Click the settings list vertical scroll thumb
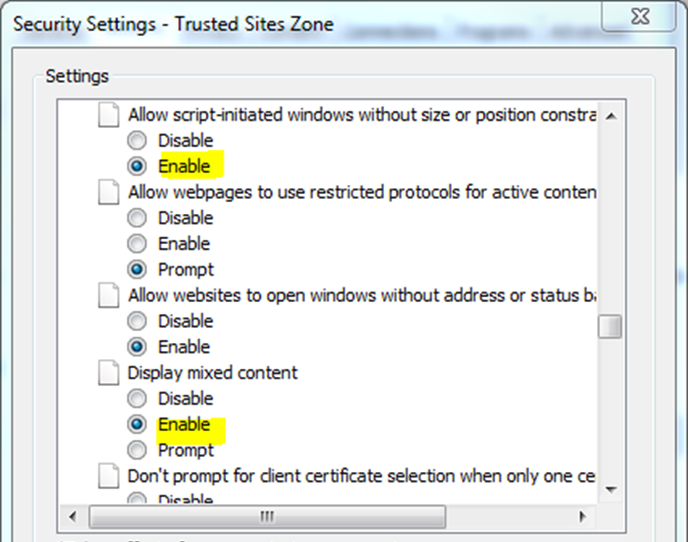 click(x=610, y=327)
